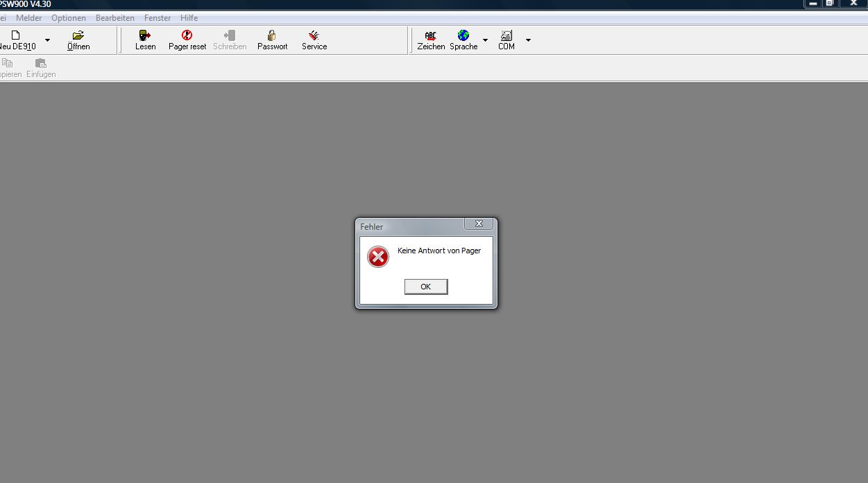Click the Zeichen ABC icon
This screenshot has height=483, width=868.
(x=430, y=35)
